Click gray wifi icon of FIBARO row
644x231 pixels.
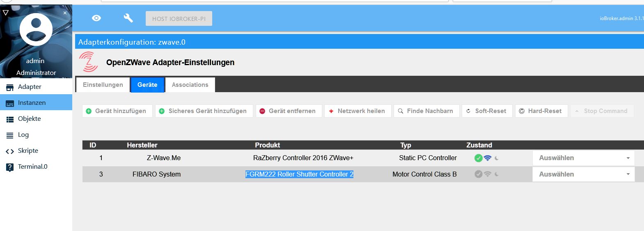488,174
